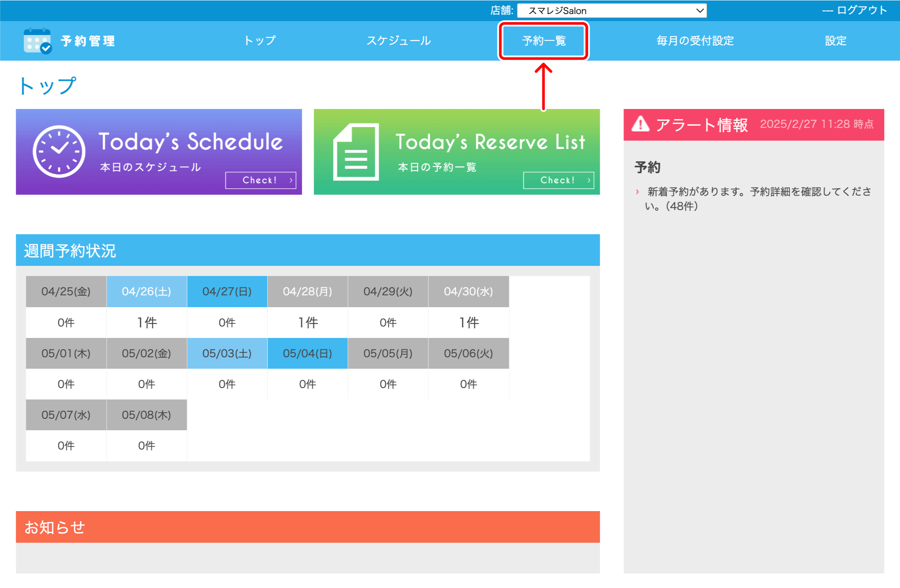
Task: Click the 1件 count under 04/28(月)
Action: (x=308, y=323)
